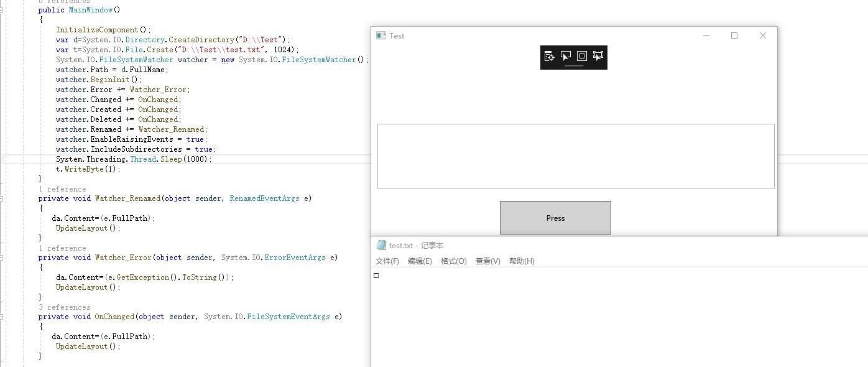This screenshot has height=367, width=868.
Task: Click the new FileSystemWatcher() declaration line
Action: click(213, 60)
